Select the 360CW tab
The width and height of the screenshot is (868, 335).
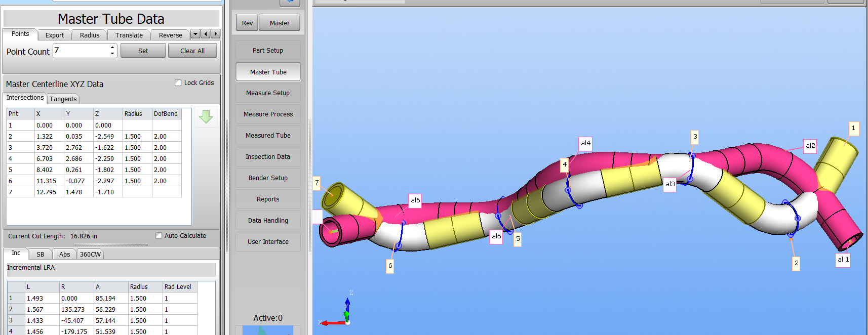(90, 254)
